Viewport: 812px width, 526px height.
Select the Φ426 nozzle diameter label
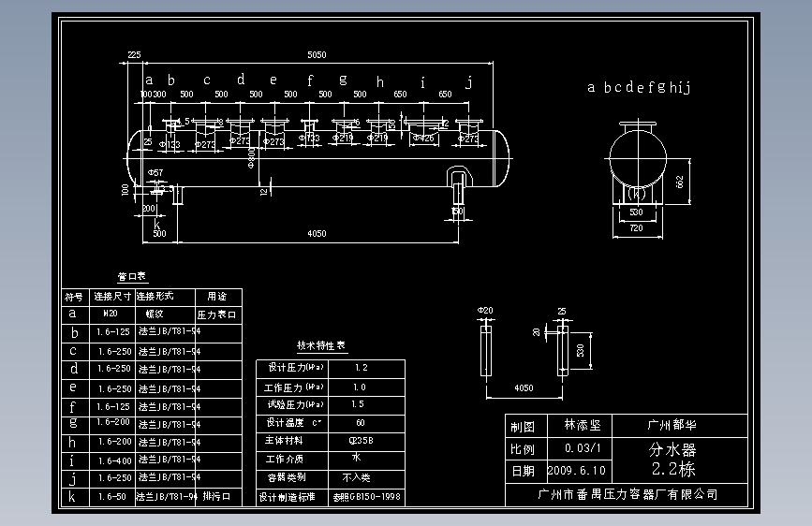pos(423,139)
